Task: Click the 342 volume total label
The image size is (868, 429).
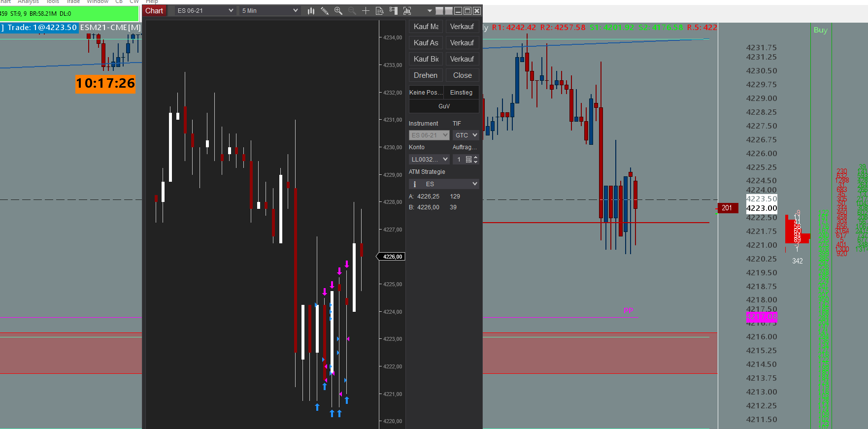Action: tap(798, 261)
